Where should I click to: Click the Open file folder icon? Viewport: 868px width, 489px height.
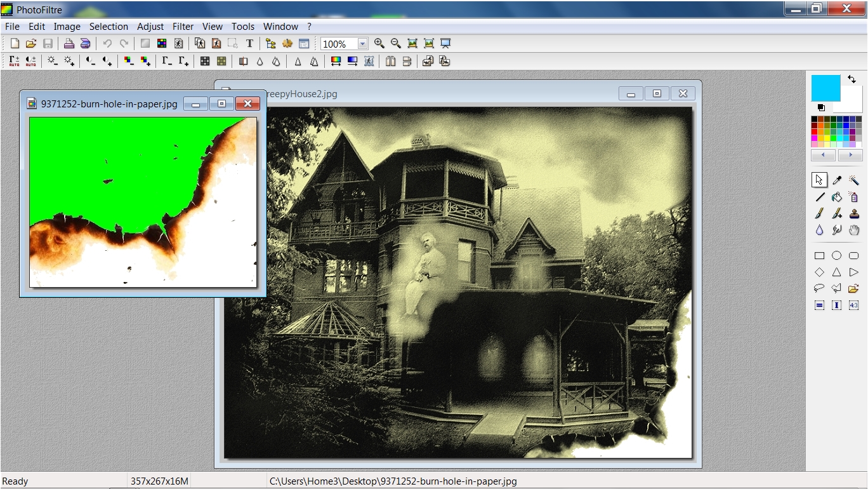[31, 44]
